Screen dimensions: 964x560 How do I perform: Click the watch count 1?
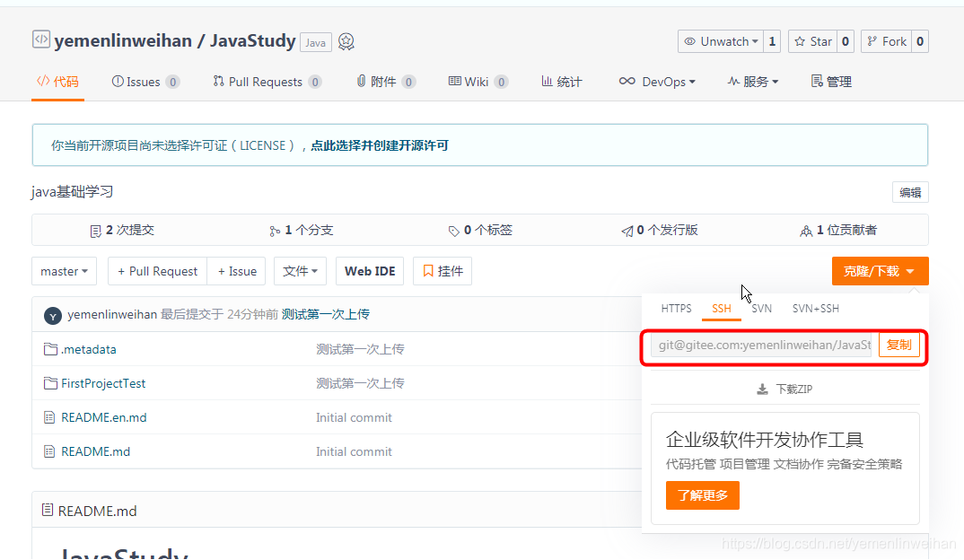[x=772, y=41]
